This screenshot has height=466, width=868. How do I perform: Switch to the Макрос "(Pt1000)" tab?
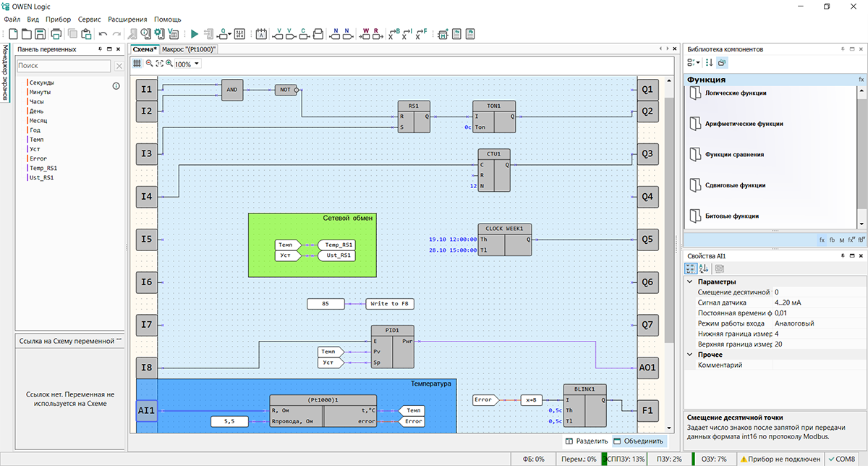[189, 49]
